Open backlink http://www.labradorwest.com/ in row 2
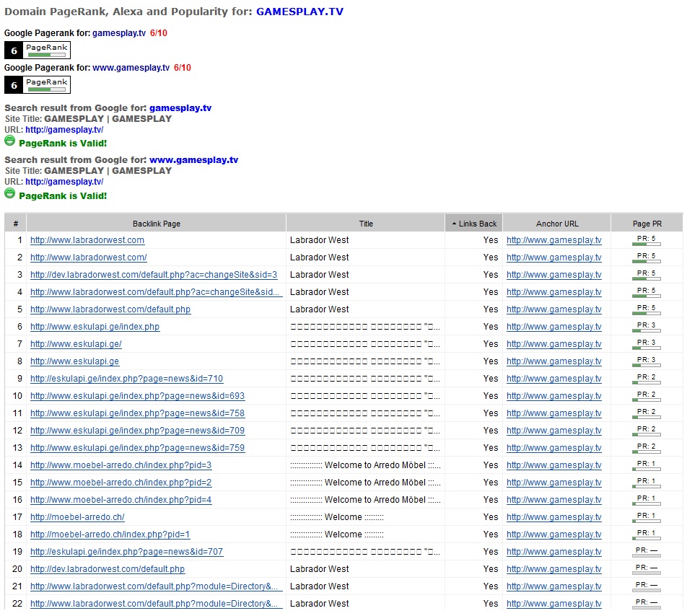 coord(89,258)
